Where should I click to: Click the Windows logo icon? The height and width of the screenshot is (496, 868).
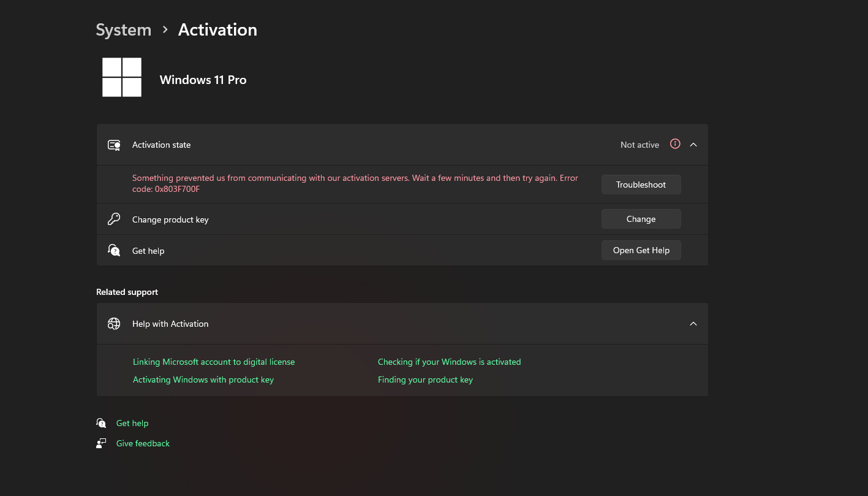pos(122,77)
